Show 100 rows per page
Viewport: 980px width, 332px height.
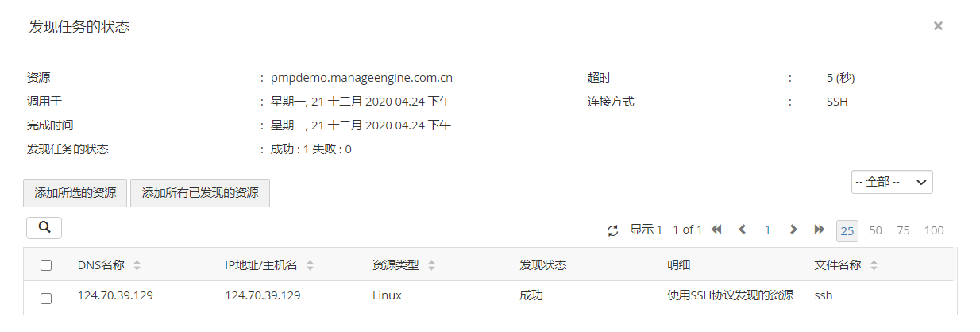(x=934, y=230)
